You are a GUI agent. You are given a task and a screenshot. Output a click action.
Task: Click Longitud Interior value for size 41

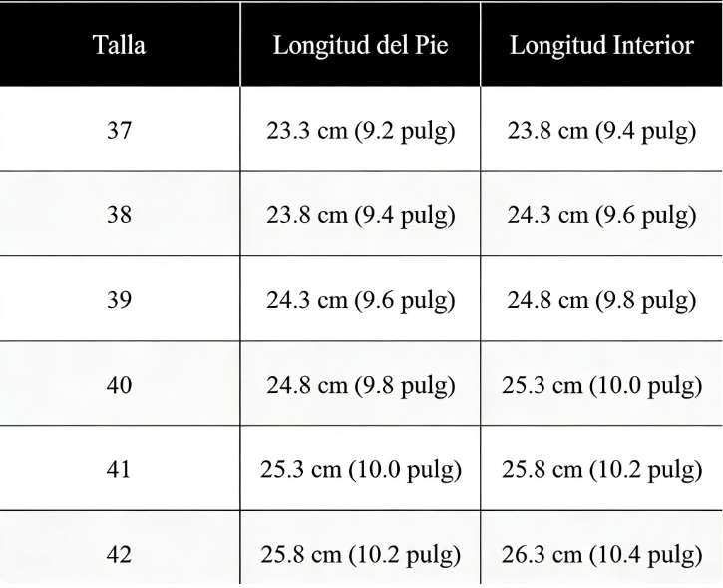point(601,469)
